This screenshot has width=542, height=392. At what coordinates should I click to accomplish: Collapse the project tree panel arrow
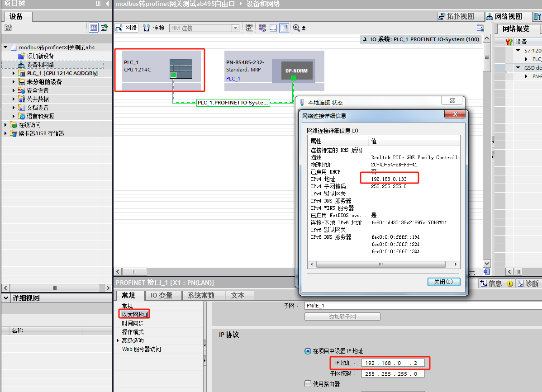click(x=107, y=4)
